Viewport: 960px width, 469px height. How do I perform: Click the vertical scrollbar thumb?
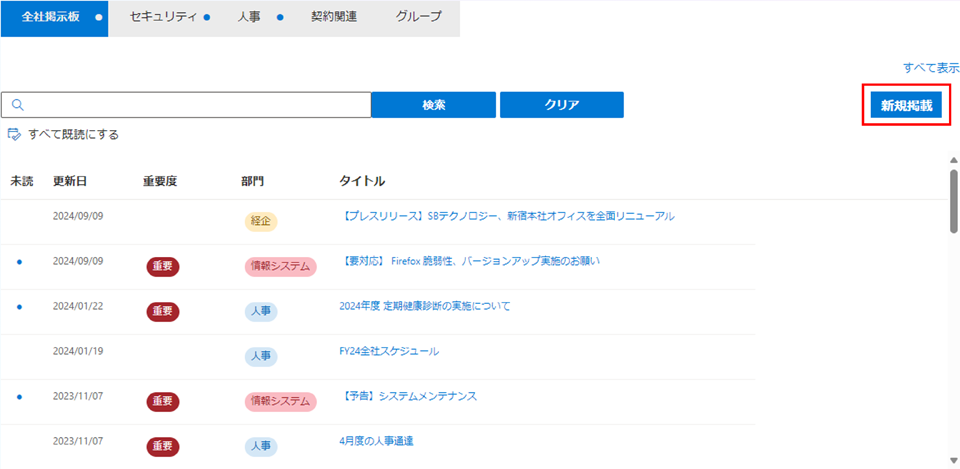coord(953,200)
